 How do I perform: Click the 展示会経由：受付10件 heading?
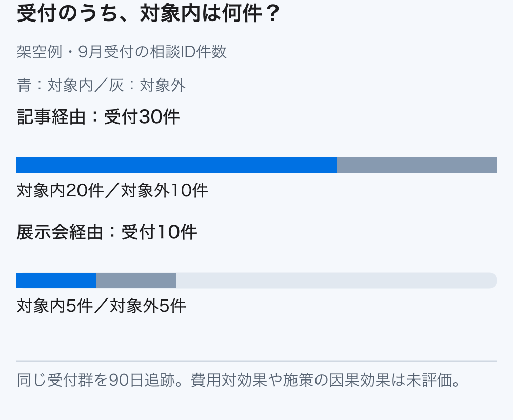click(x=107, y=232)
